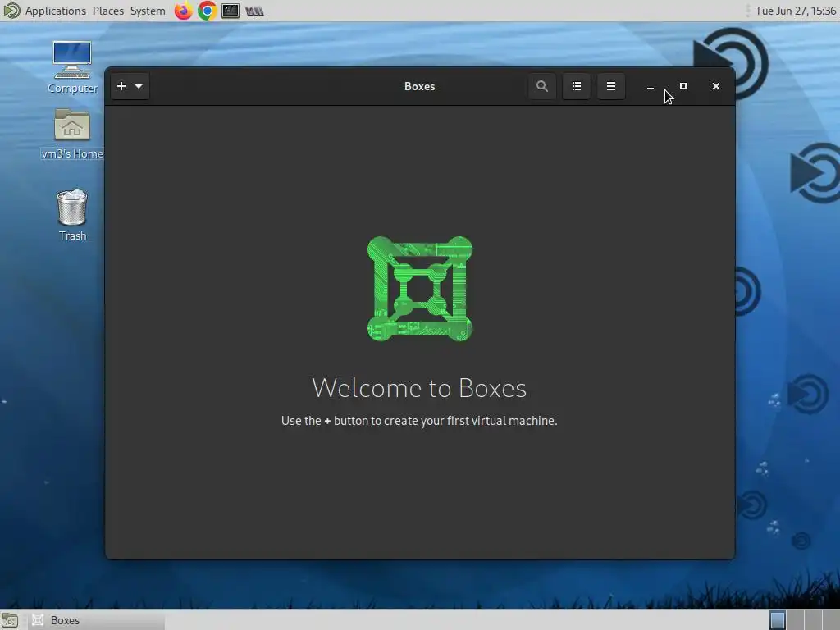The image size is (840, 630).
Task: Click the launcher icon right of Terminal
Action: point(254,11)
